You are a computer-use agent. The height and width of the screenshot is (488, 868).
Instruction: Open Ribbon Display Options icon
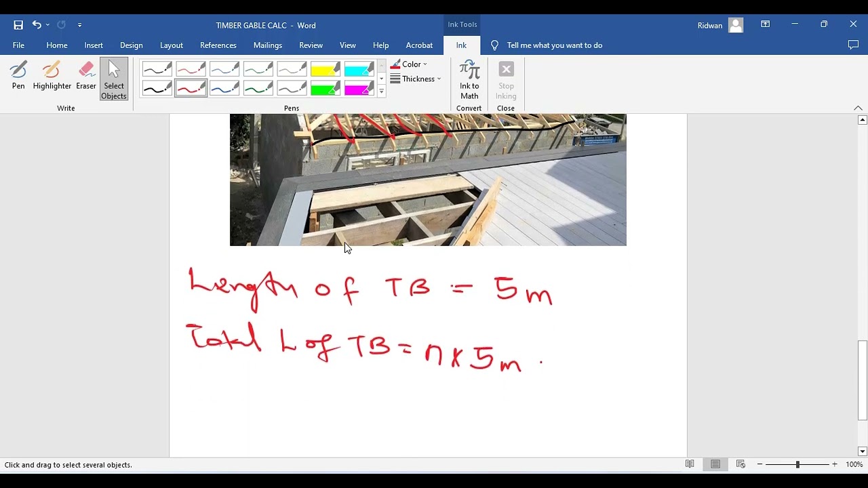click(x=766, y=24)
